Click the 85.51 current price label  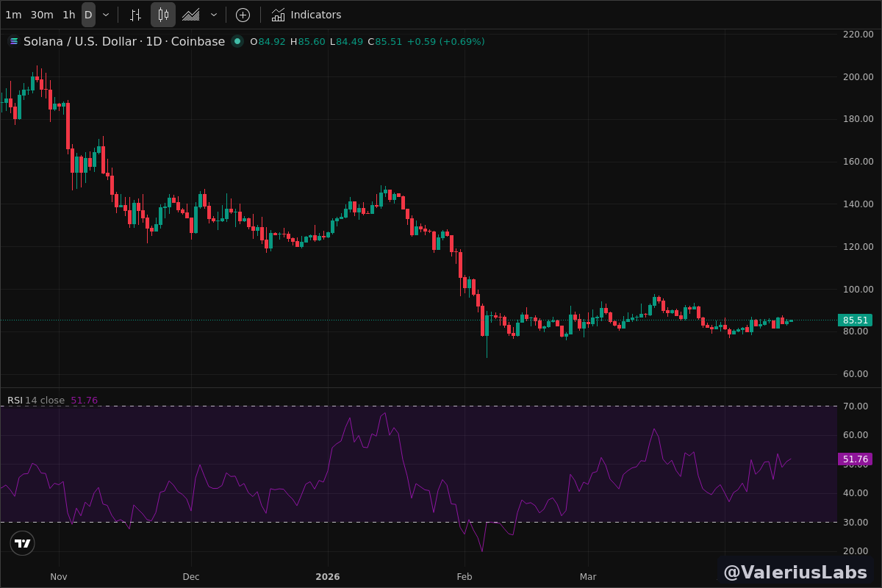[855, 320]
